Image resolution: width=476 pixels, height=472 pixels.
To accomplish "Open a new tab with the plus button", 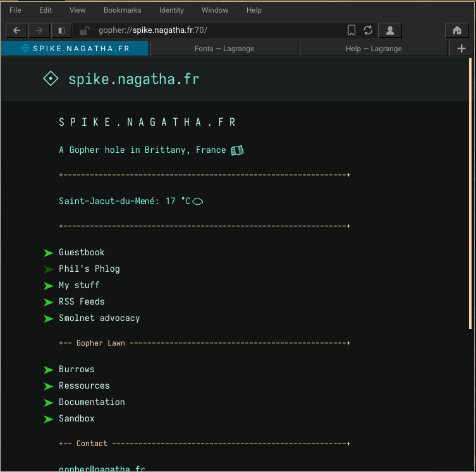I will [x=461, y=49].
